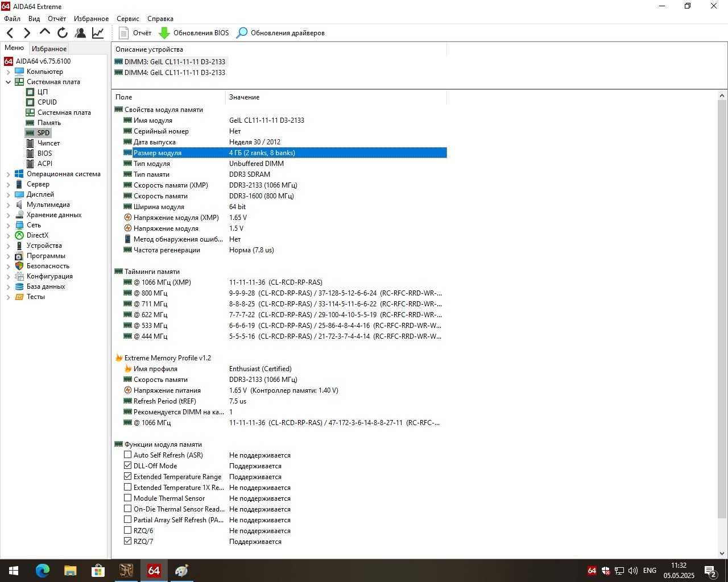This screenshot has height=582, width=728.
Task: Open the user profile toolbar icon
Action: [x=80, y=33]
